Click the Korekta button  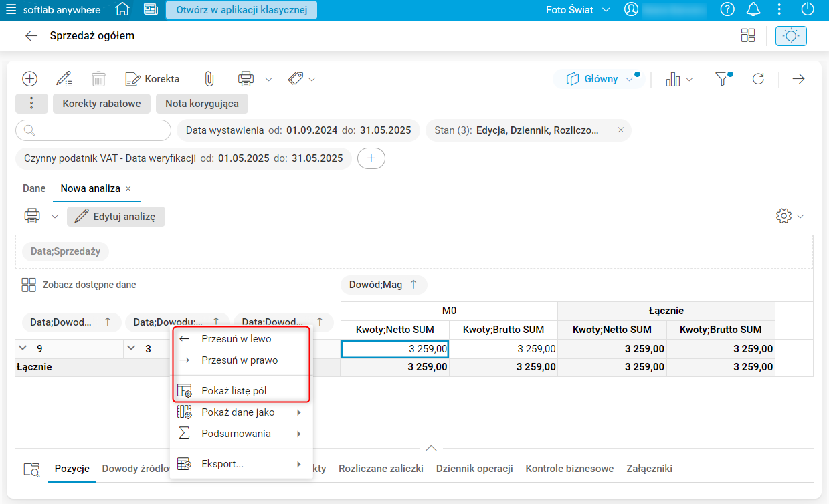point(153,79)
